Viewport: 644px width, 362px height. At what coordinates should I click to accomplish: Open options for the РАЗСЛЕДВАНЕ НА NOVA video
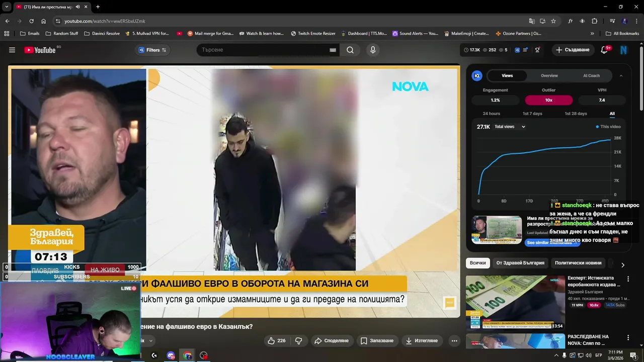tap(628, 338)
